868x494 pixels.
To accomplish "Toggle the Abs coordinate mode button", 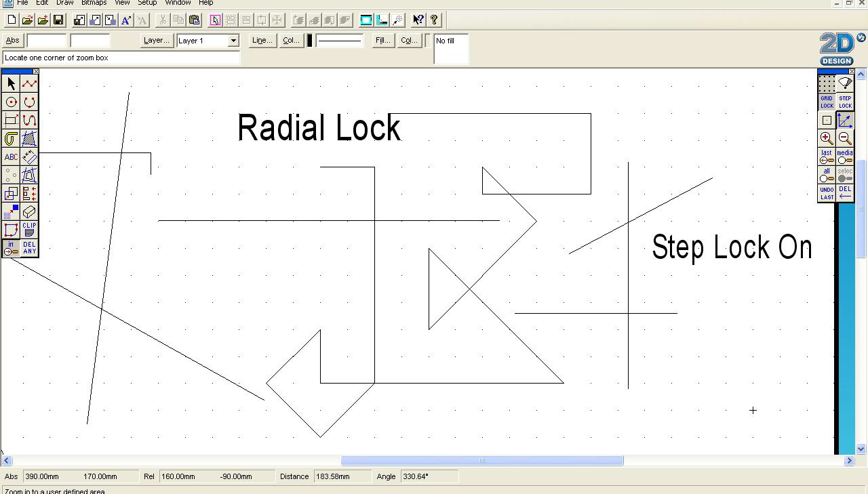I will coord(12,40).
